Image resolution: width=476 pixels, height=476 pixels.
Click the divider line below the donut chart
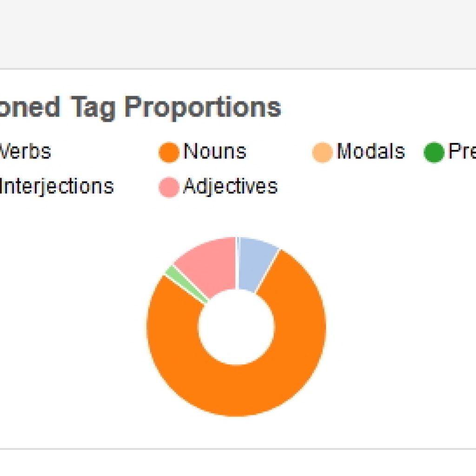[x=238, y=449]
